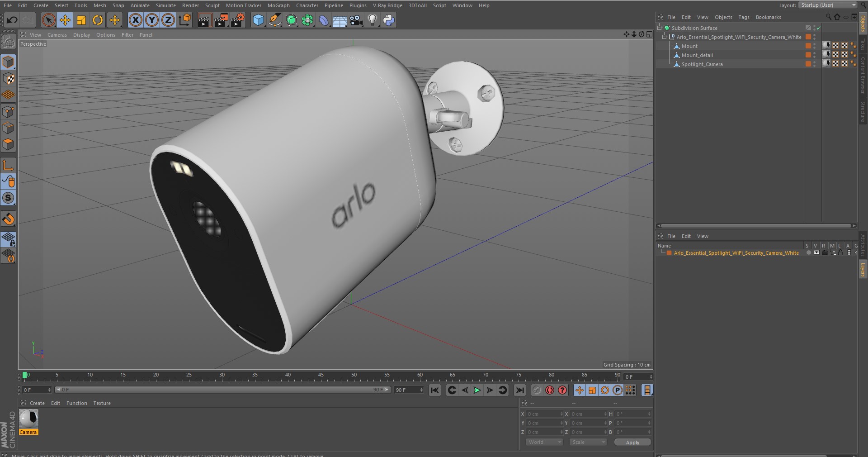Image resolution: width=868 pixels, height=457 pixels.
Task: Open the MoGraph menu
Action: coord(278,5)
